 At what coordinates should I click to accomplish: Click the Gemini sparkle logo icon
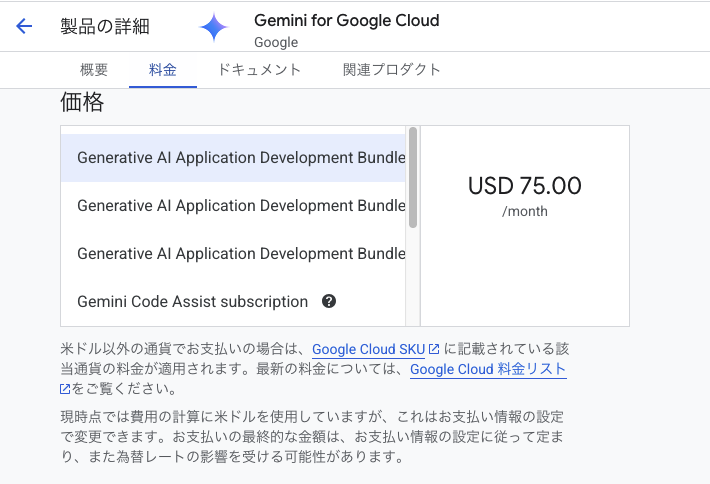click(214, 27)
